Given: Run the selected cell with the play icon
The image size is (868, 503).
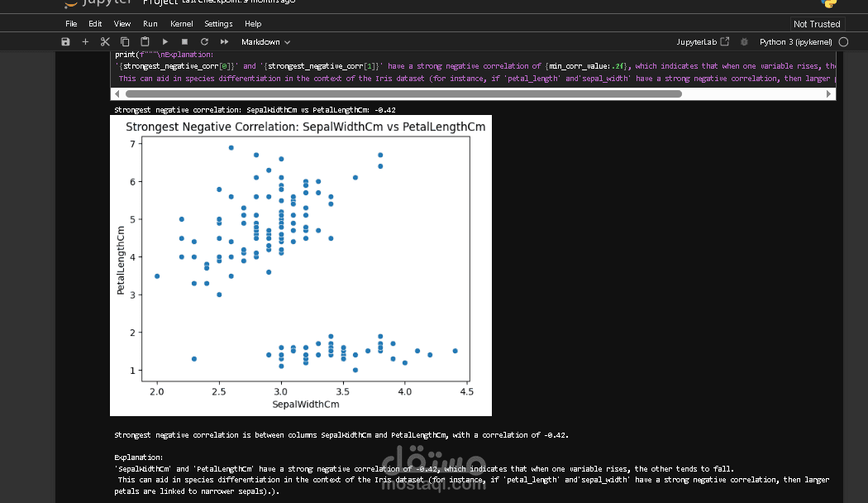Looking at the screenshot, I should (x=165, y=41).
